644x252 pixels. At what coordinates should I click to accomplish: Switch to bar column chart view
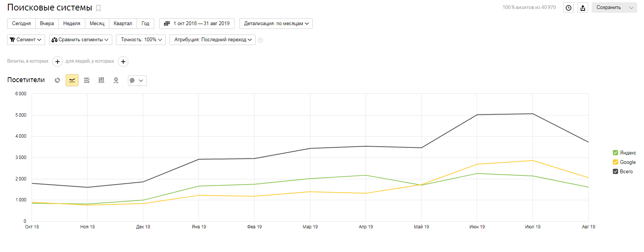tap(101, 80)
